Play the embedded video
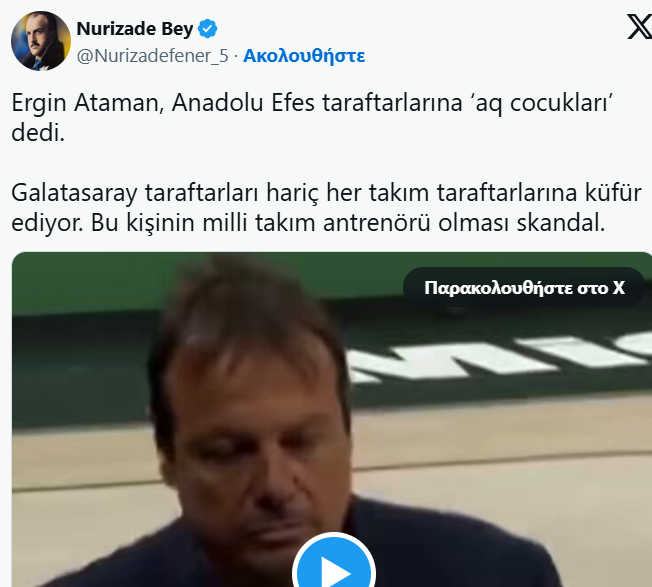The image size is (652, 587). point(334,565)
